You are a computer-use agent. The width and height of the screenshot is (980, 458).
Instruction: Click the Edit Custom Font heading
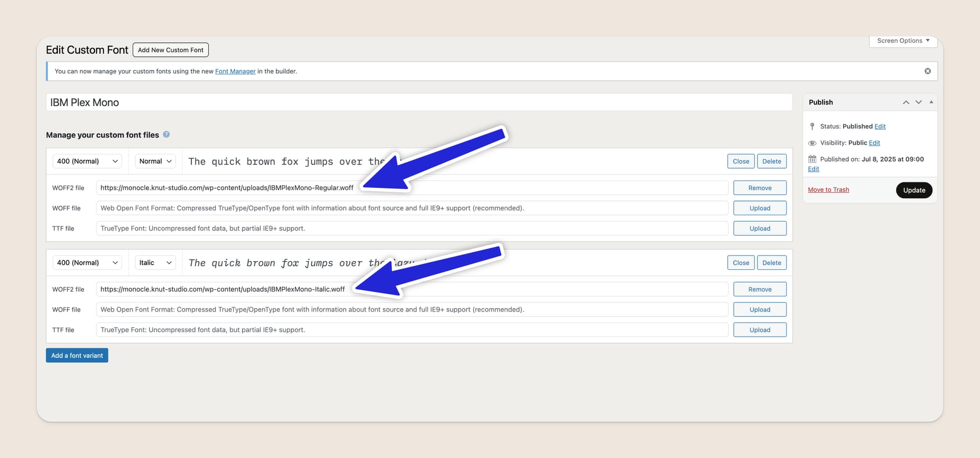point(87,50)
